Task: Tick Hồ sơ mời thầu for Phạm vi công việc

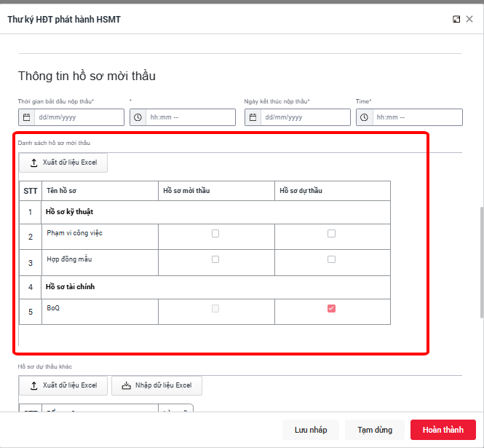Action: 215,234
